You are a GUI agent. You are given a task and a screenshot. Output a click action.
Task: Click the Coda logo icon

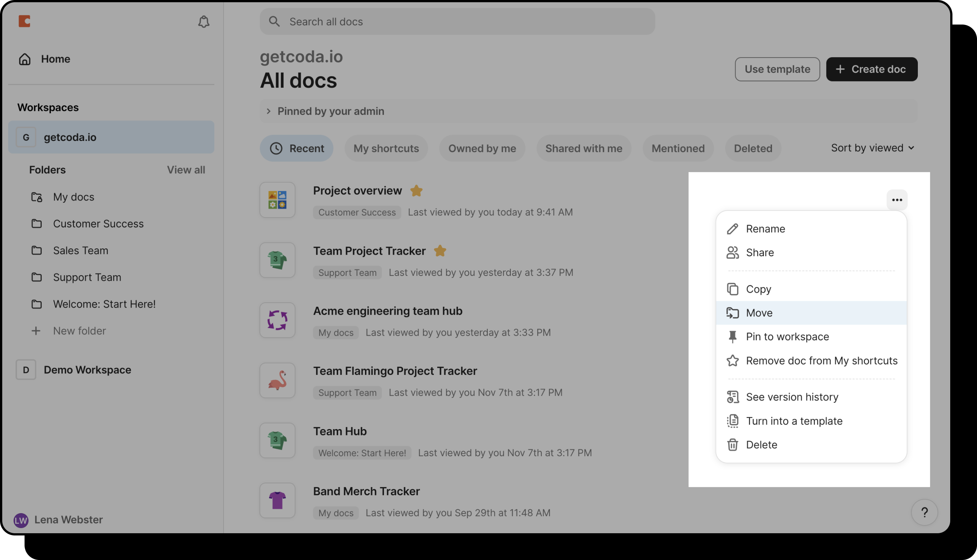[25, 21]
